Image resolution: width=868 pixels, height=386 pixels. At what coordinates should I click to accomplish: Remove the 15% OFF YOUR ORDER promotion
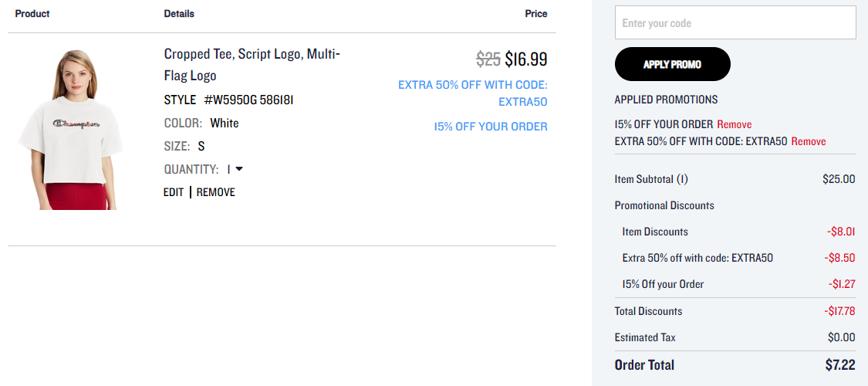[735, 124]
